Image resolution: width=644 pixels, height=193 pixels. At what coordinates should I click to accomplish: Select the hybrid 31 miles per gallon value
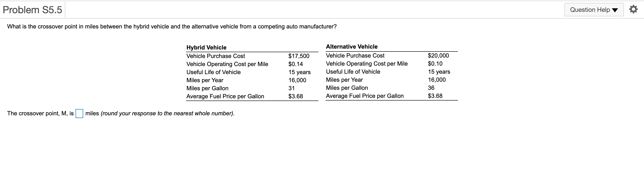pos(292,88)
